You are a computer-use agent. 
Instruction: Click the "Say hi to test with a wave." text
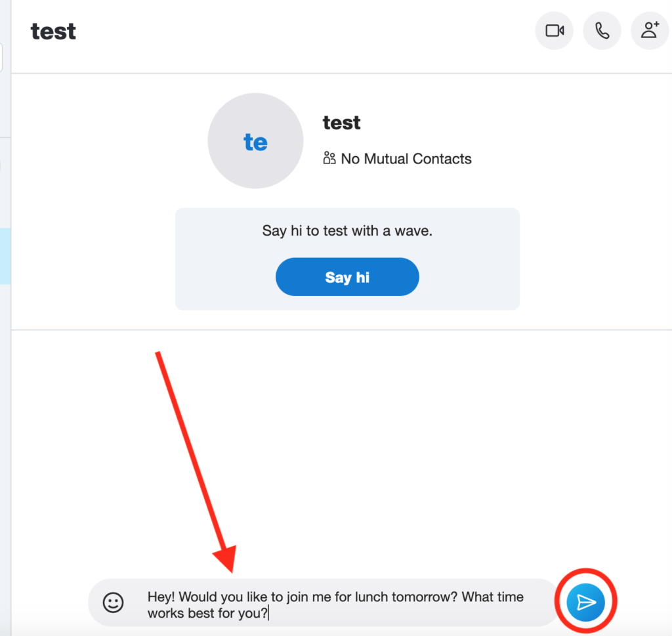click(347, 231)
